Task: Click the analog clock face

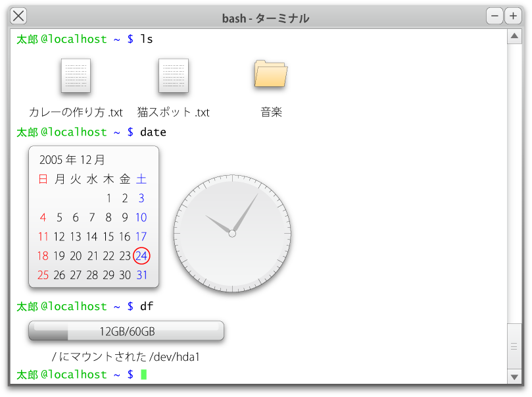Action: click(232, 234)
